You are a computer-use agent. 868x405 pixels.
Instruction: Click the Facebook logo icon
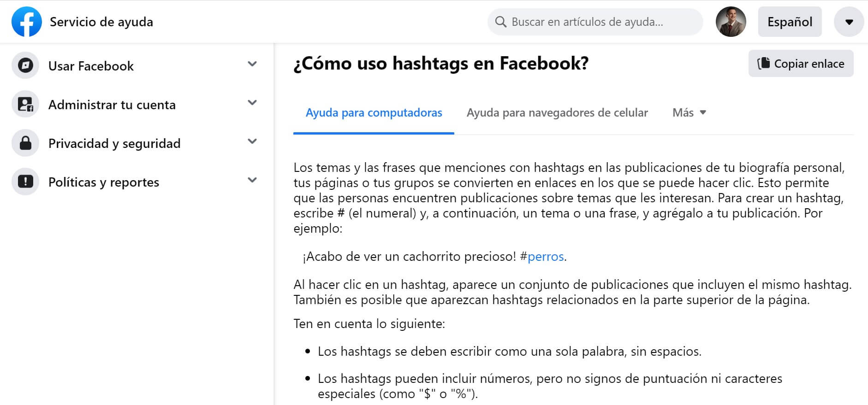pos(26,22)
